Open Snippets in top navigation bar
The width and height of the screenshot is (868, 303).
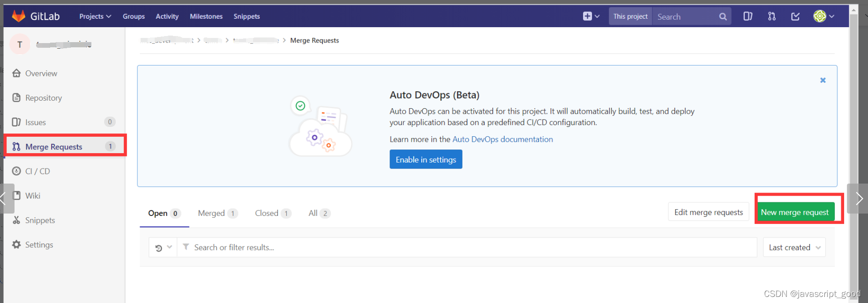click(247, 16)
